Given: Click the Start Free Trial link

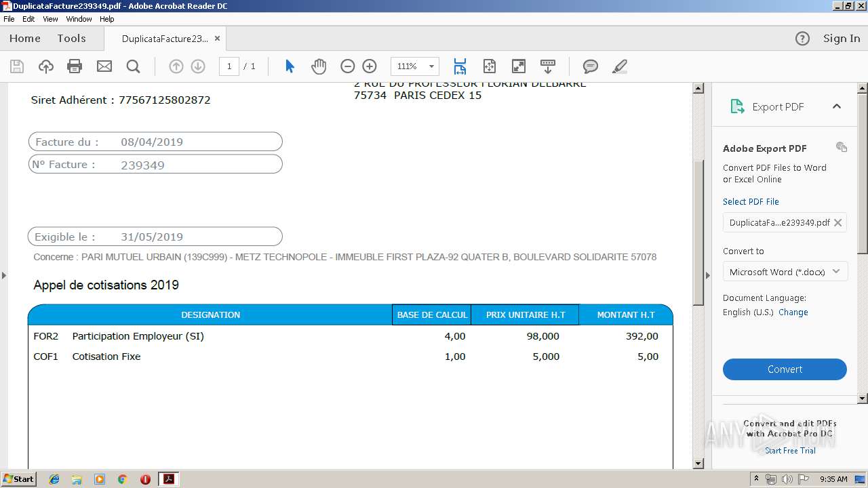Looking at the screenshot, I should pos(790,451).
